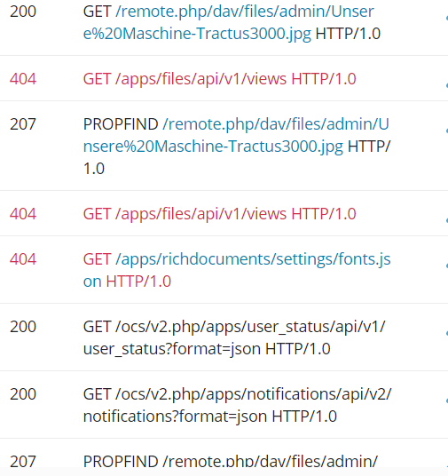Click status code 200 of Tractus3000.jpg GET
The width and height of the screenshot is (448, 476).
click(23, 12)
